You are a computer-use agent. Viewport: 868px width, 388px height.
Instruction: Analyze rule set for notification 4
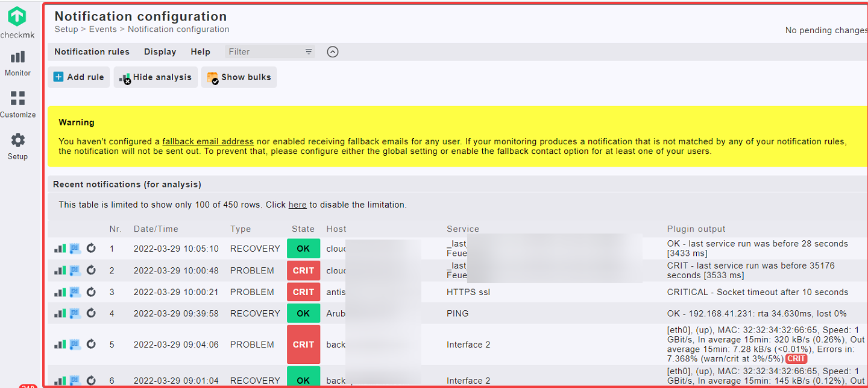(x=60, y=313)
